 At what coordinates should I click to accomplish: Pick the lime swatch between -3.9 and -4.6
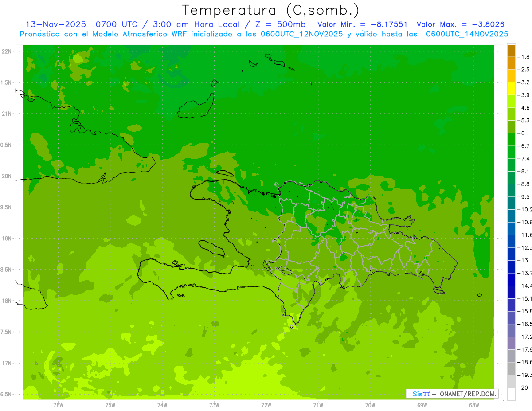click(x=511, y=102)
